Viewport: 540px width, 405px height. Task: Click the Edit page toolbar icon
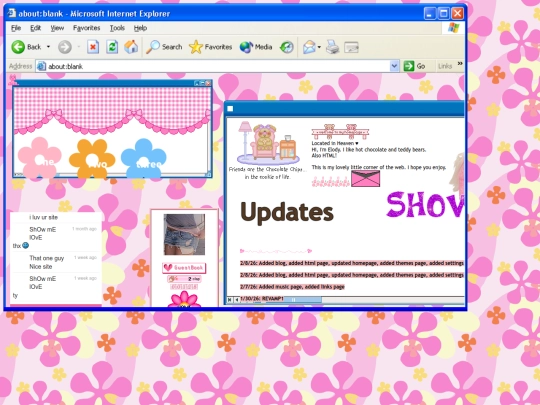(351, 47)
